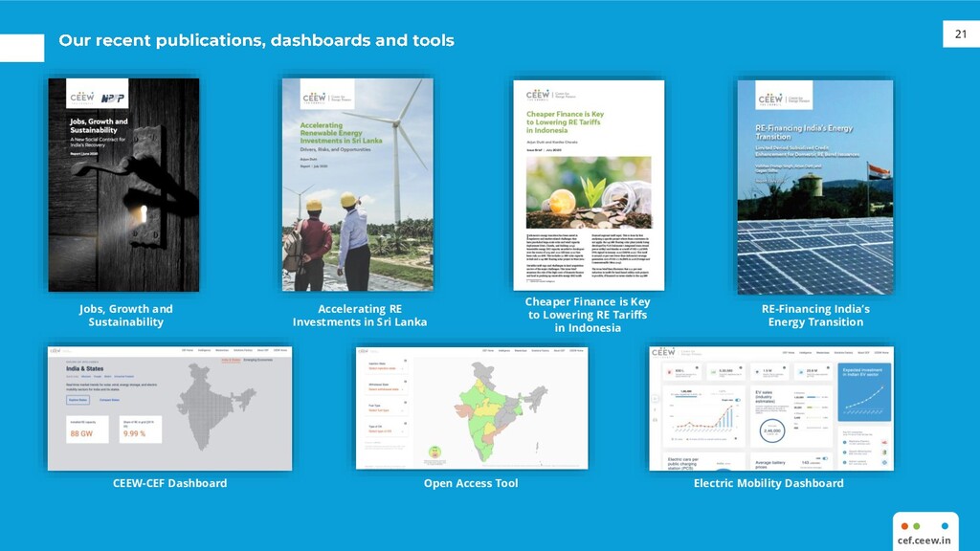The width and height of the screenshot is (980, 551).
Task: Click the blue 'Expected investment' chart card
Action: [x=864, y=392]
